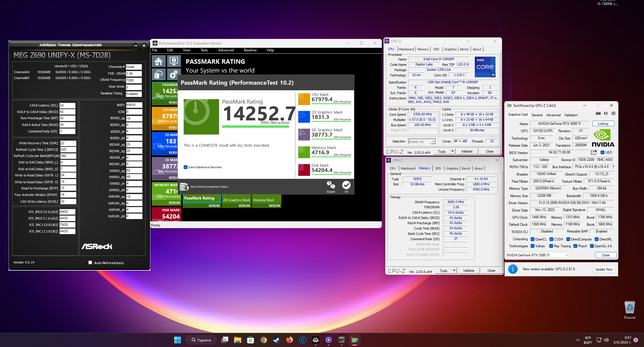Open Recycle Bin on desktop
The image size is (644, 347).
(x=630, y=310)
